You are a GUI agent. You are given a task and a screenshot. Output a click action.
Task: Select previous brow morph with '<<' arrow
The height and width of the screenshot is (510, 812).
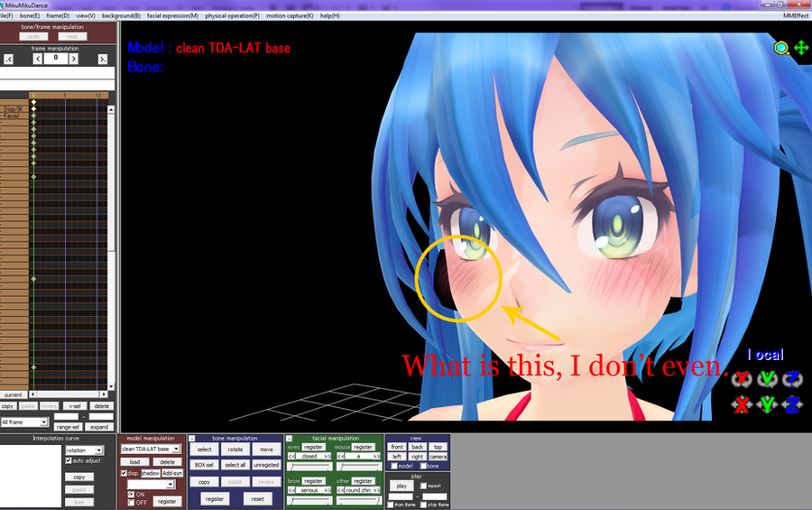tap(291, 490)
